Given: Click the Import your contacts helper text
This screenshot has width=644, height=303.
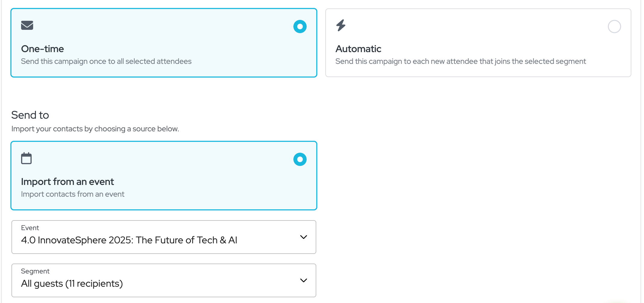Looking at the screenshot, I should (x=95, y=129).
